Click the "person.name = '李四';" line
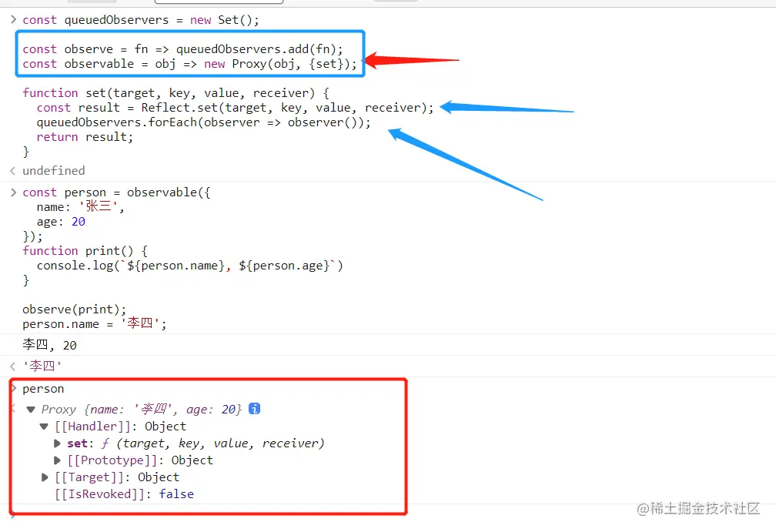Viewport: 776px width, 532px height. [95, 323]
